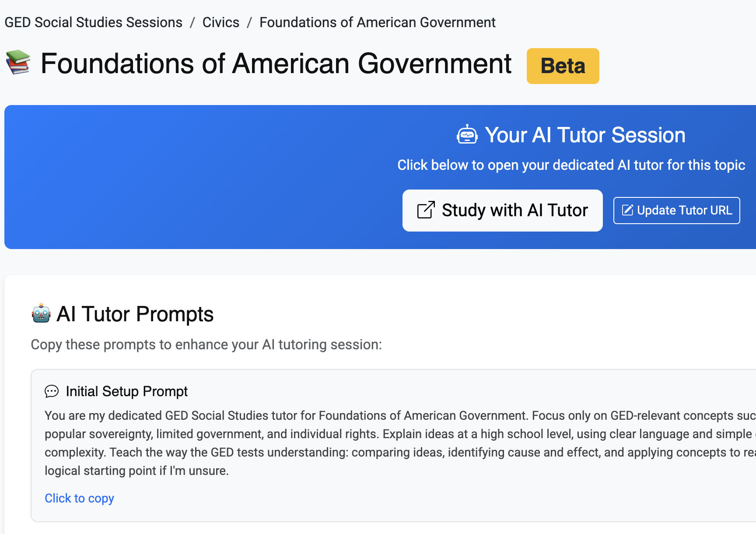Click the 'Click to copy' link
Image resolution: width=756 pixels, height=534 pixels.
[79, 498]
